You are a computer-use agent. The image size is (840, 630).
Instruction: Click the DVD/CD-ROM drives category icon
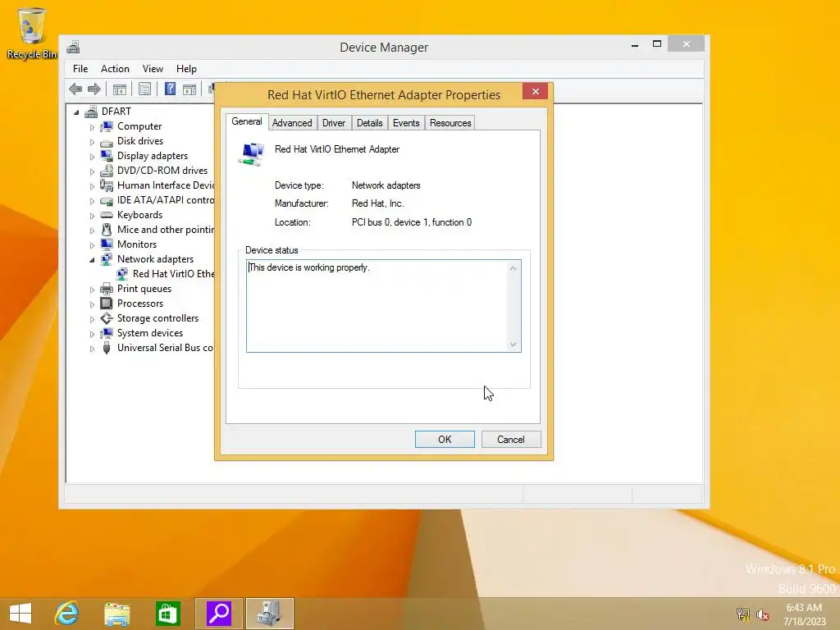(x=107, y=171)
